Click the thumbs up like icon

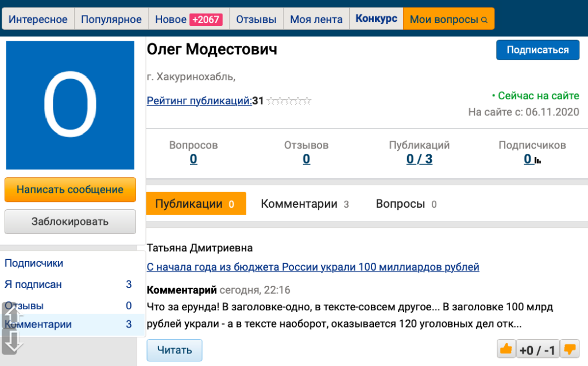pos(506,349)
